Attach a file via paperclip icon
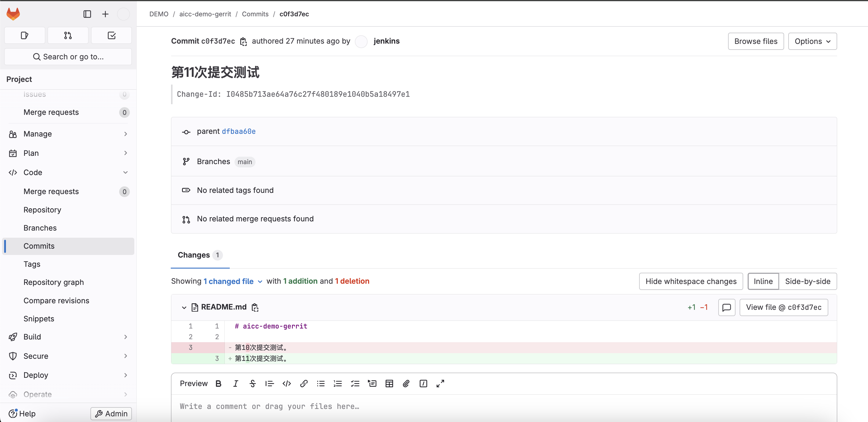868x422 pixels. click(406, 383)
